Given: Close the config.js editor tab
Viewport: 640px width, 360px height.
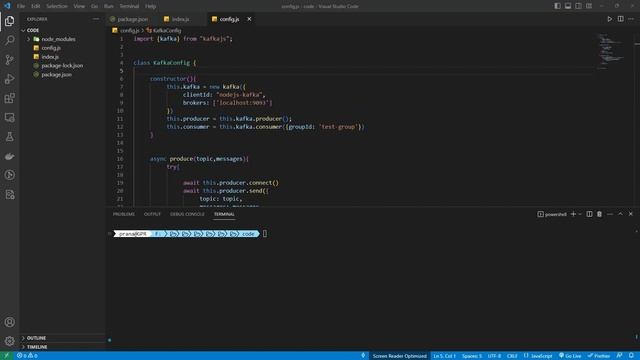Looking at the screenshot, I should coord(249,19).
